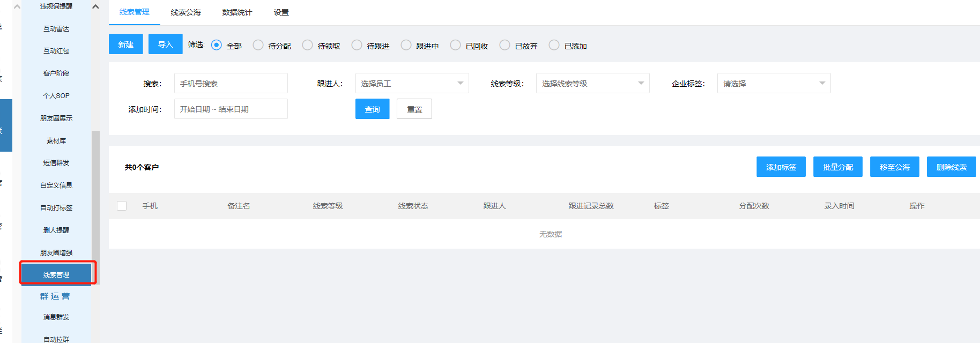Switch to the 线索公海 tab
The width and height of the screenshot is (980, 343).
(185, 12)
